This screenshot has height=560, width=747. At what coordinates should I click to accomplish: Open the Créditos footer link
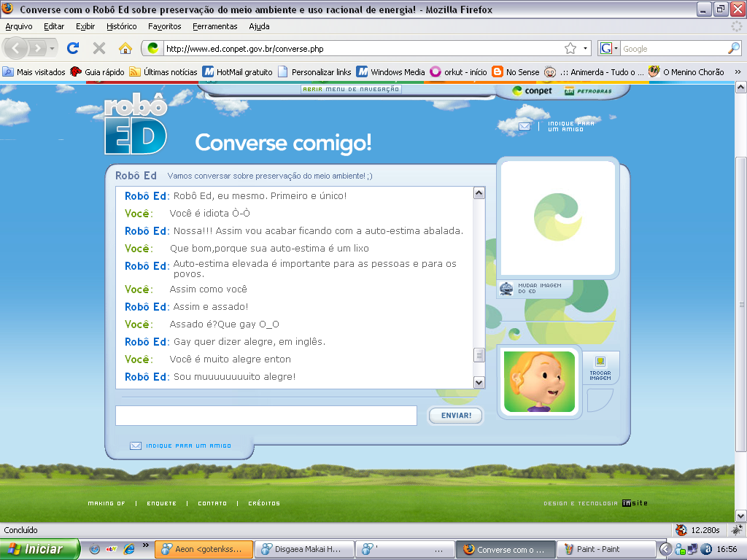tap(264, 503)
